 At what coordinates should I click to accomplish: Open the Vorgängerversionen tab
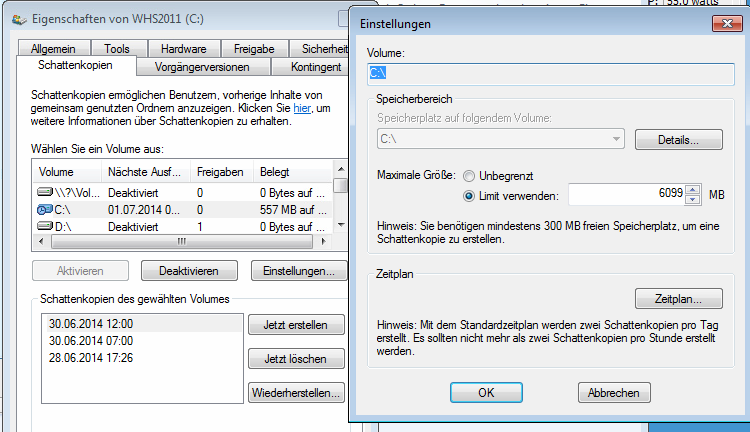[202, 67]
